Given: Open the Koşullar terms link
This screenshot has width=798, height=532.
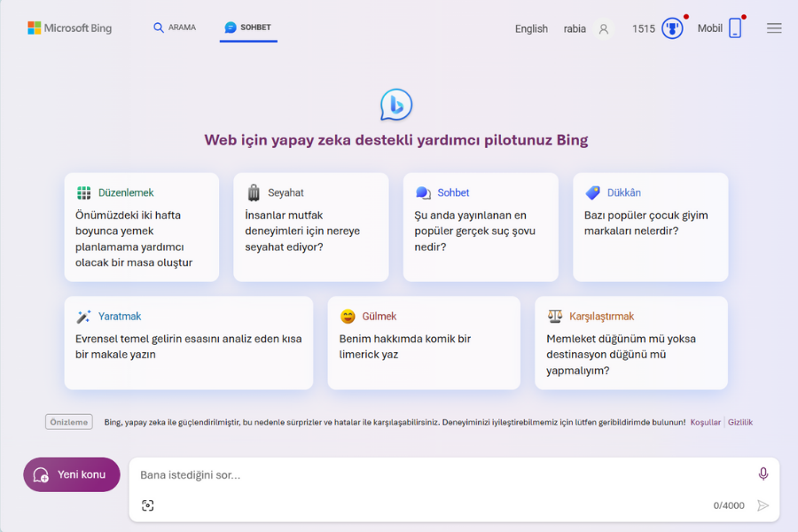Looking at the screenshot, I should pyautogui.click(x=706, y=422).
